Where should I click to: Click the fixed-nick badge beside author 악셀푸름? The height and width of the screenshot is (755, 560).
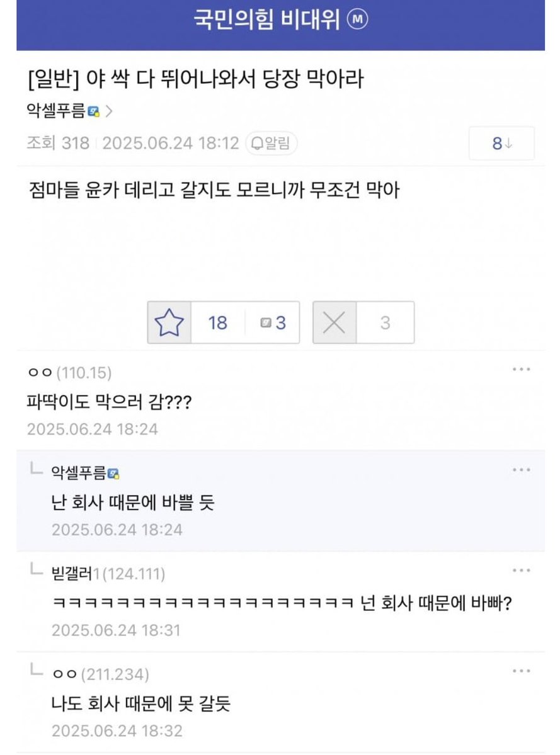pos(94,111)
